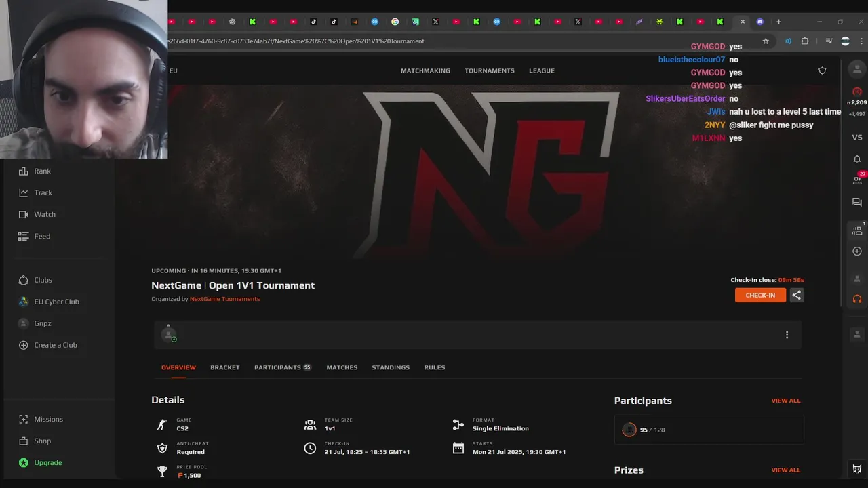Open the Track section in sidebar
Screen dimensions: 868x488
[x=35, y=192]
